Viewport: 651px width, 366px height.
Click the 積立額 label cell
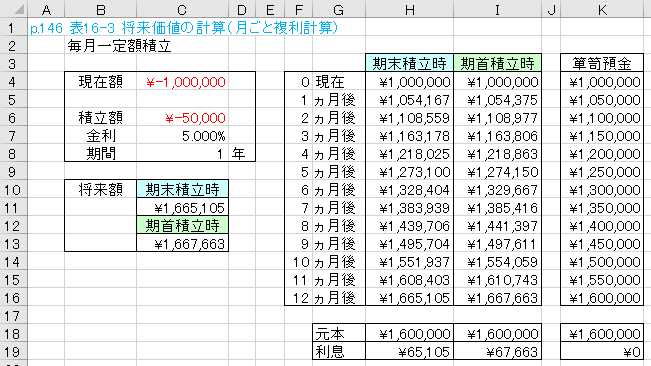click(100, 118)
